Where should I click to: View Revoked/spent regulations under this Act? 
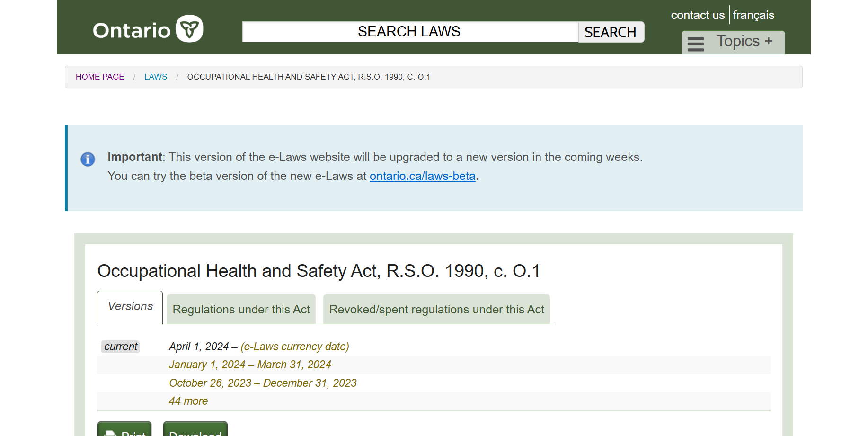(x=436, y=309)
